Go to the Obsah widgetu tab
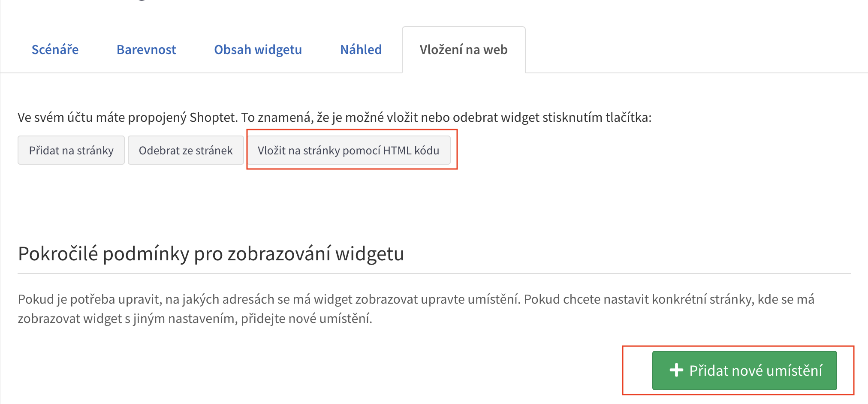This screenshot has height=404, width=868. point(258,50)
